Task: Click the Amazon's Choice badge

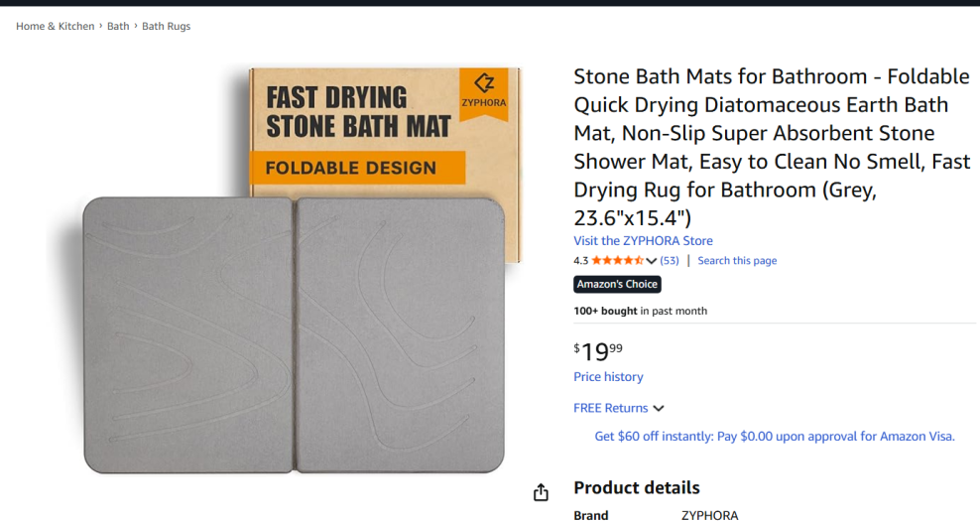Action: click(617, 285)
